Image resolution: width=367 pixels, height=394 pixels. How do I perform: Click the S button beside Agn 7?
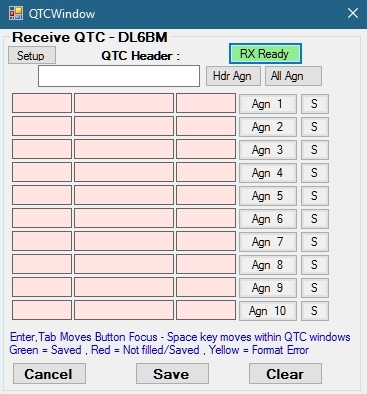[x=315, y=242]
